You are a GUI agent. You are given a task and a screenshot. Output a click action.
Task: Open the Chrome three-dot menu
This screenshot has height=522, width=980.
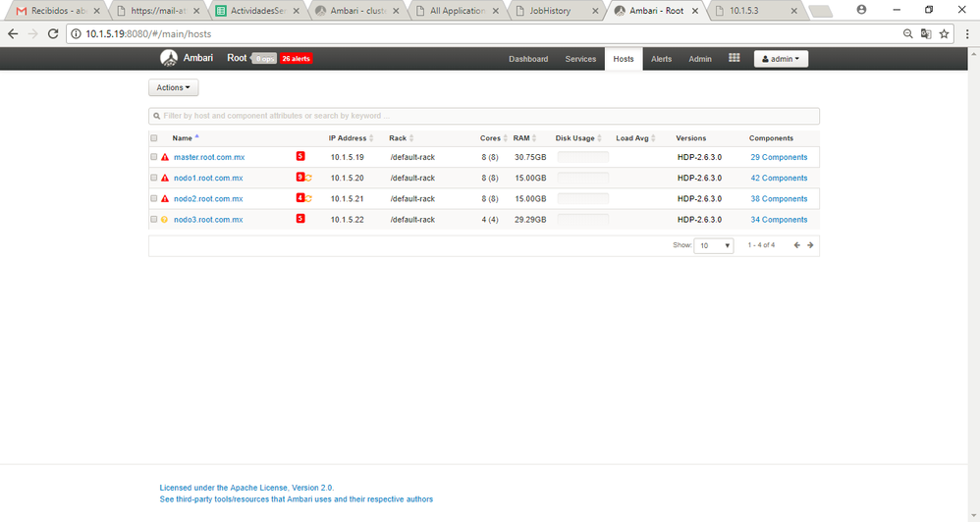click(967, 33)
